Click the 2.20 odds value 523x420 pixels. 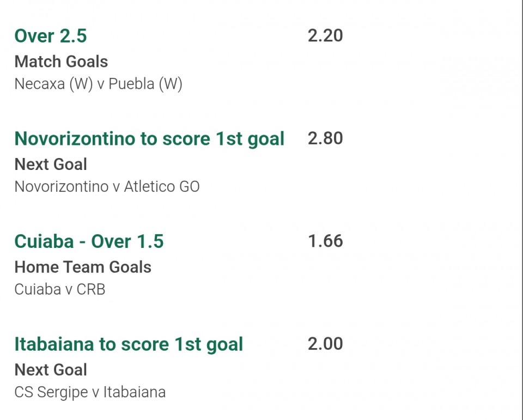325,36
